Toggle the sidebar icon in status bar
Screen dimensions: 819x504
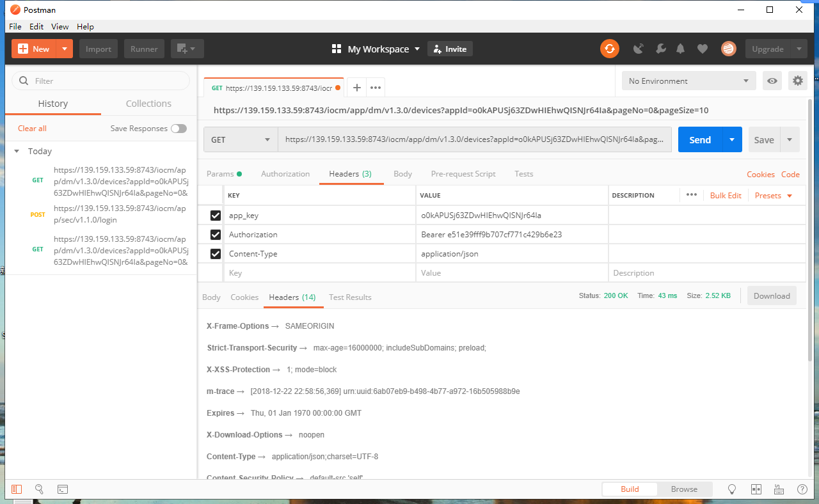(17, 489)
